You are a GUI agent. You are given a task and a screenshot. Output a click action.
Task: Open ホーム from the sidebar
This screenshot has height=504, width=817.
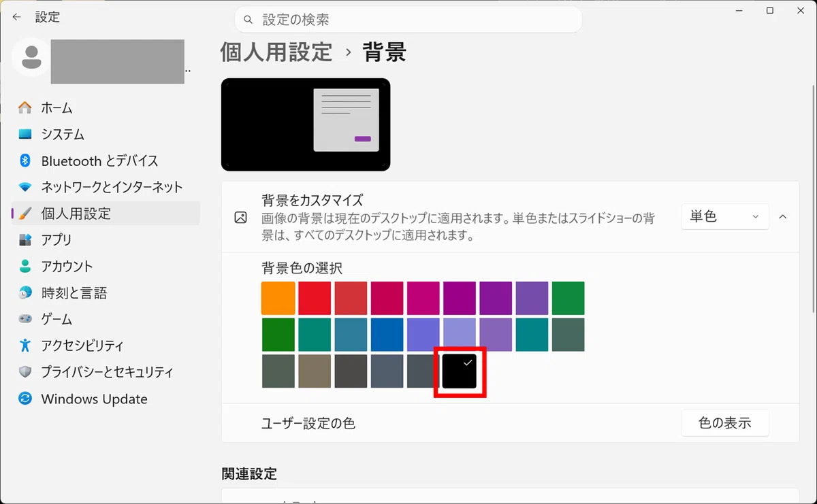tap(106, 107)
